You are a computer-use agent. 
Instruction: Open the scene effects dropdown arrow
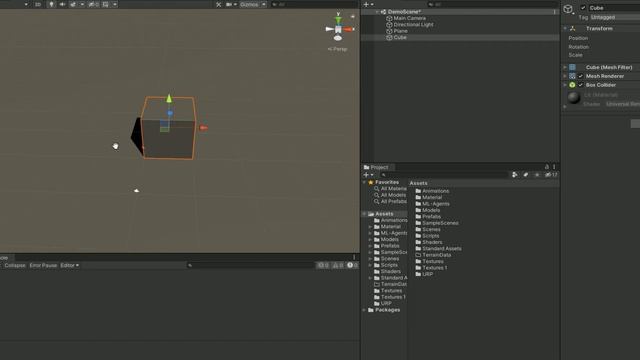(82, 4)
